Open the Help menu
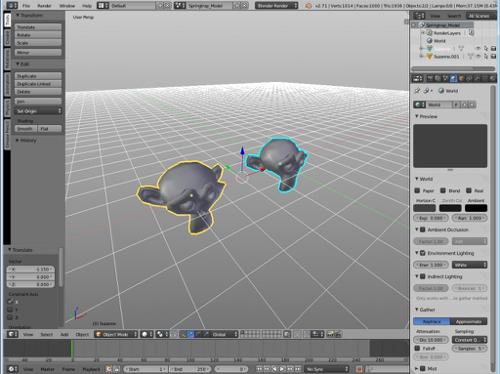 pyautogui.click(x=87, y=6)
